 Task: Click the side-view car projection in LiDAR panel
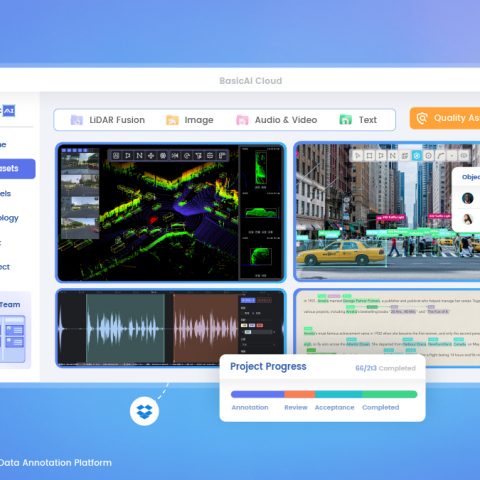[261, 213]
